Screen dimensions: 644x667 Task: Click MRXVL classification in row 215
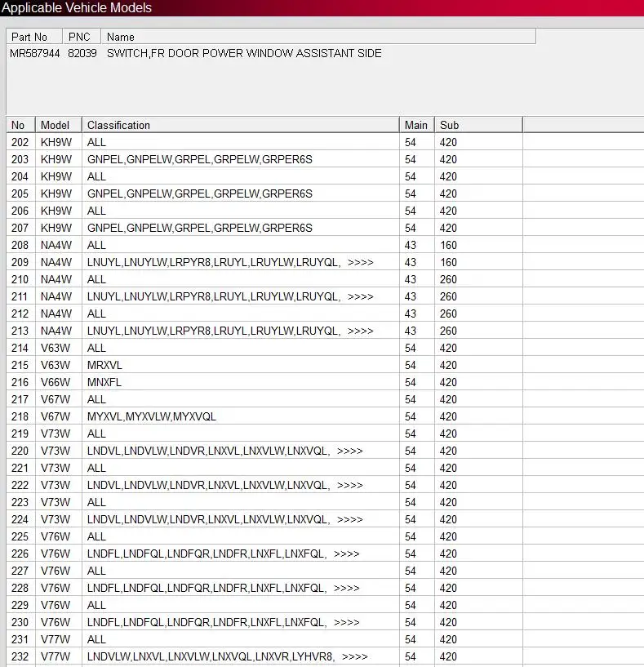click(104, 365)
